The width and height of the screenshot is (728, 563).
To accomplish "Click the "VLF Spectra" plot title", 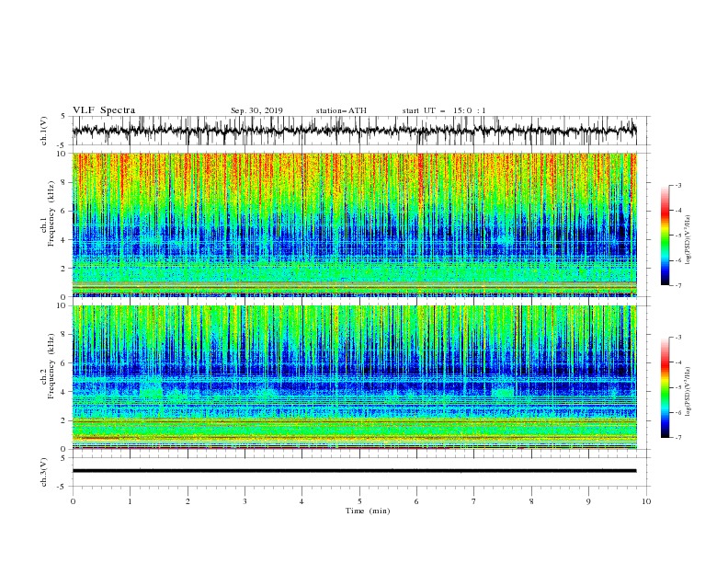I will tap(104, 110).
